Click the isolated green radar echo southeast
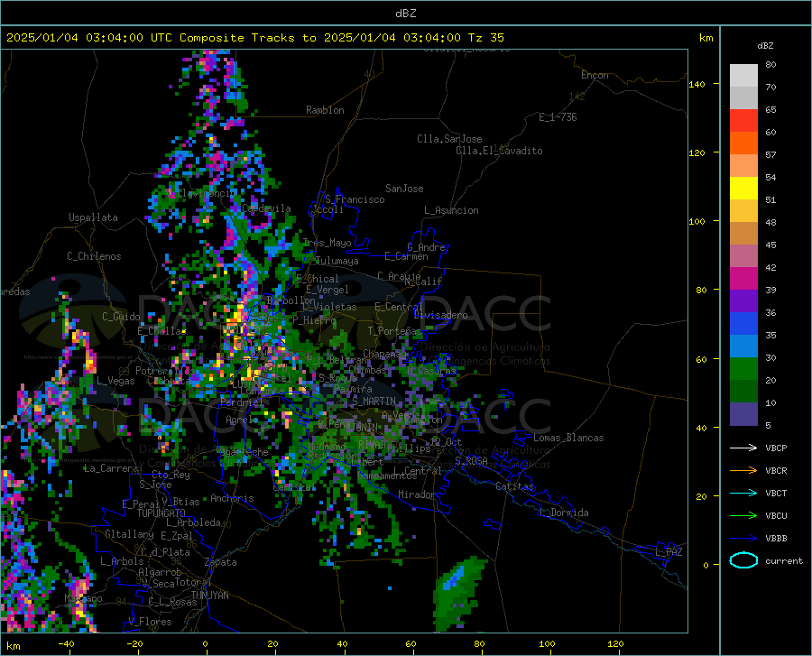Viewport: 812px width, 656px height. pyautogui.click(x=458, y=594)
